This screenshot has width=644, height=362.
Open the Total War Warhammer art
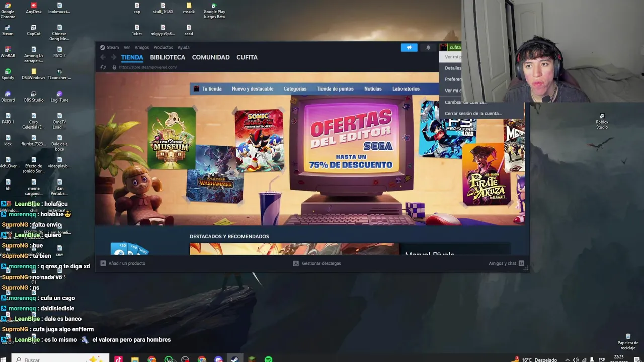point(215,173)
